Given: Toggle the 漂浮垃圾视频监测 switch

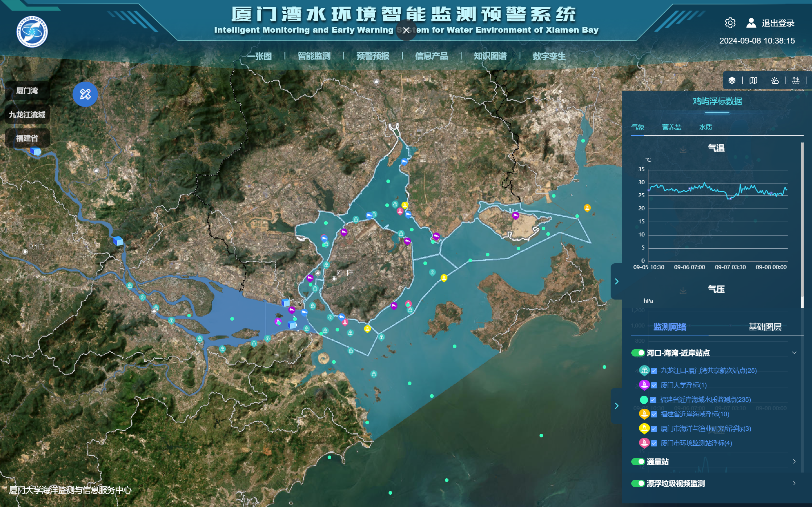Looking at the screenshot, I should [638, 483].
